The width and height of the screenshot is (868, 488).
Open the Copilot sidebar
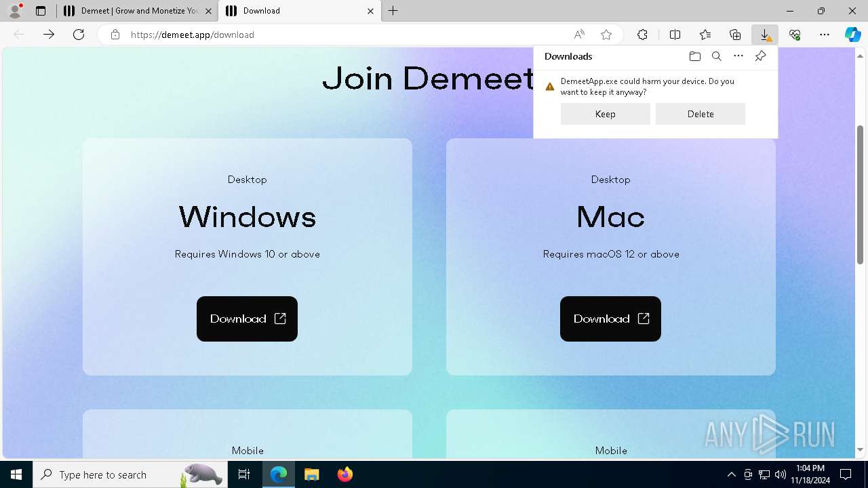point(853,35)
